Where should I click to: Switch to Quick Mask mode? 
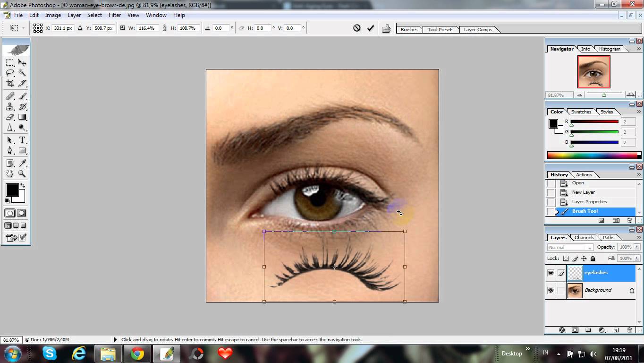pyautogui.click(x=22, y=213)
